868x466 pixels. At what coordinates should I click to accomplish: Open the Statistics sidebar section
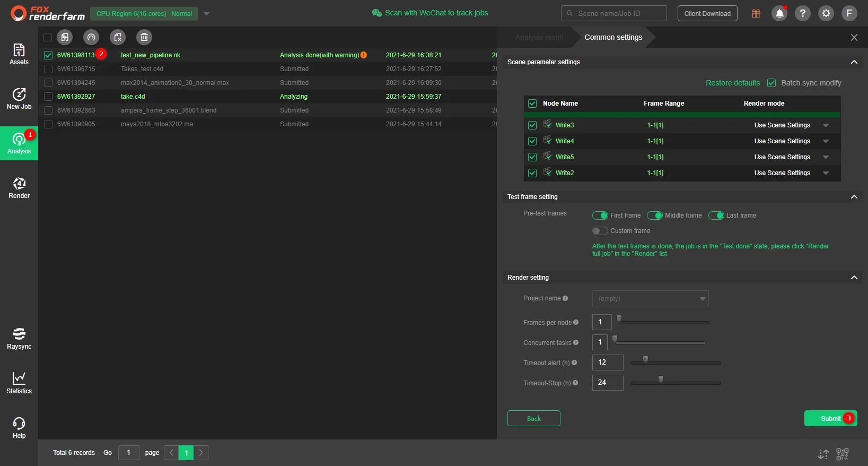[19, 383]
